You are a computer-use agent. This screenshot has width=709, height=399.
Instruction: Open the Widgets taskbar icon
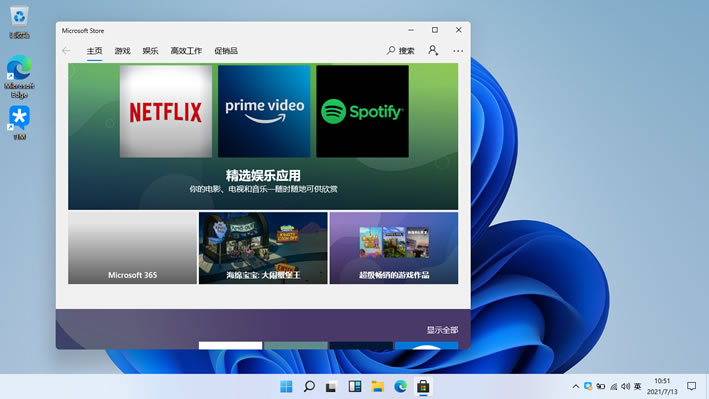(354, 386)
